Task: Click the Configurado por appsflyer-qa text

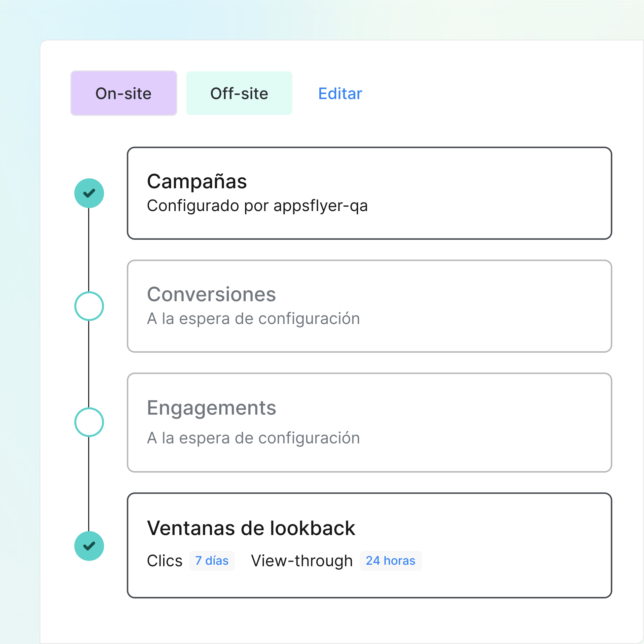Action: (257, 206)
